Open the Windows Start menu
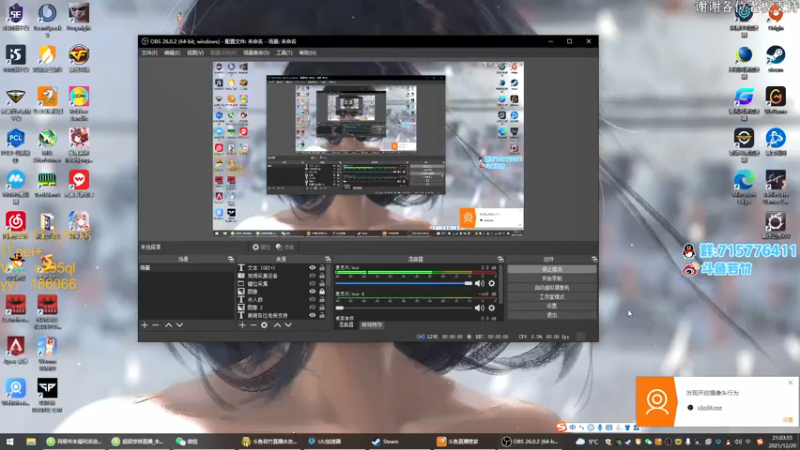800x450 pixels. [10, 441]
